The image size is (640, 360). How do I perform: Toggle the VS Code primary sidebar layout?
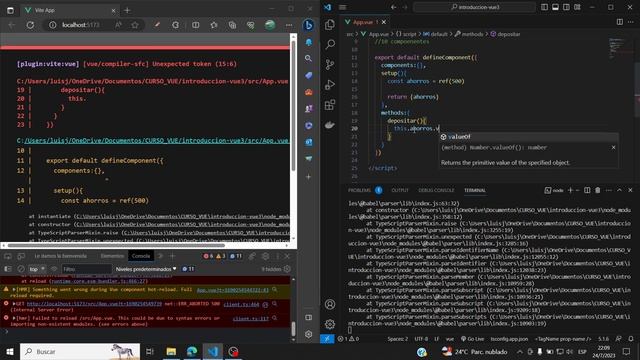tap(544, 7)
